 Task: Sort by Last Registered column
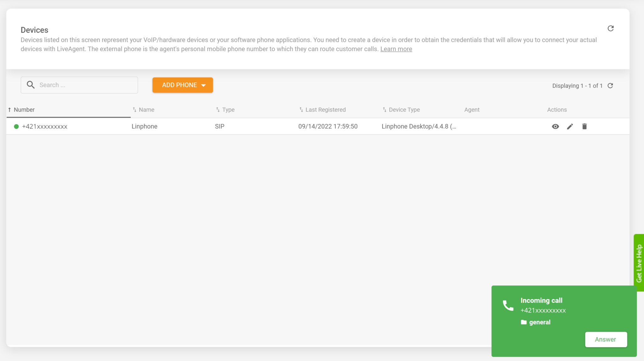click(325, 110)
